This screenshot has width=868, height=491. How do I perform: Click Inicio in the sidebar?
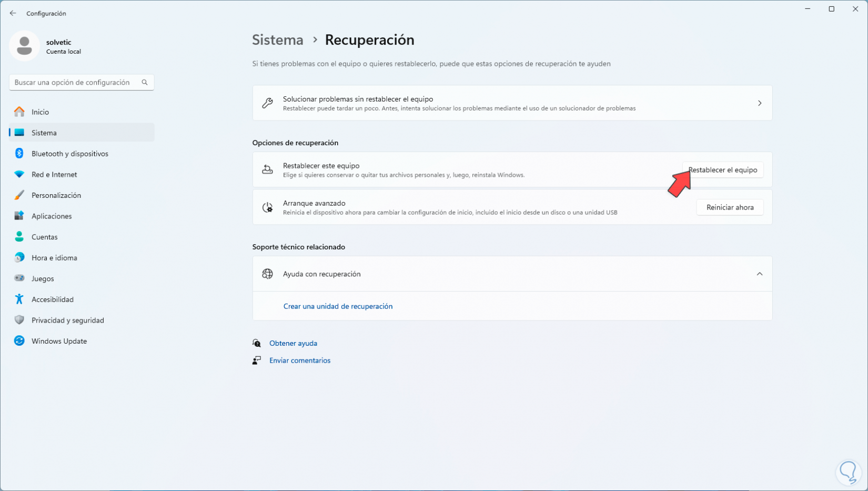pos(39,112)
